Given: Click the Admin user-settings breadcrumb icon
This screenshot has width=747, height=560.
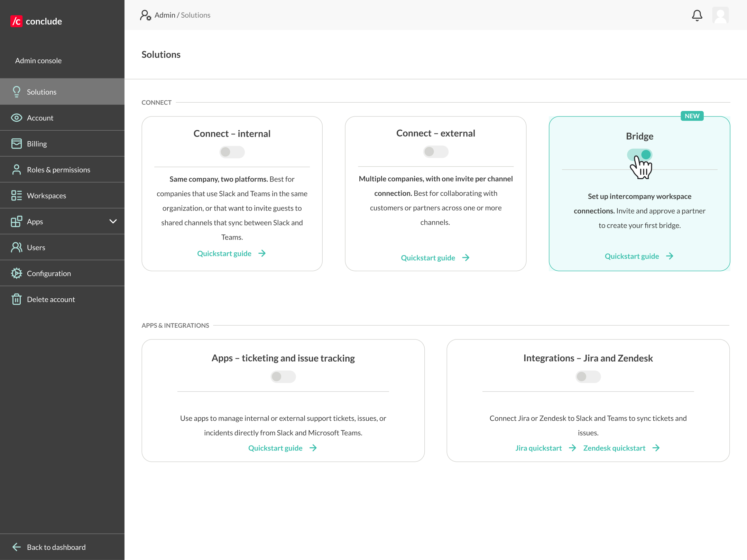Looking at the screenshot, I should 146,15.
